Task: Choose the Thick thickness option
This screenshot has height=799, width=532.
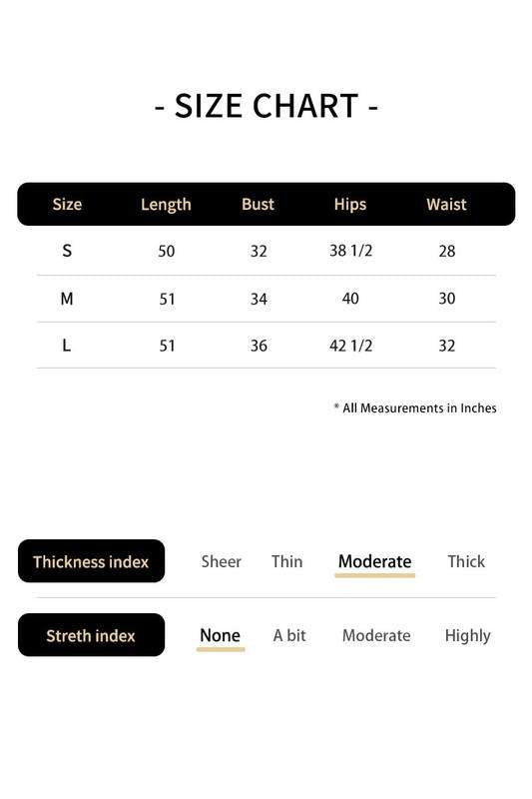Action: pos(466,561)
